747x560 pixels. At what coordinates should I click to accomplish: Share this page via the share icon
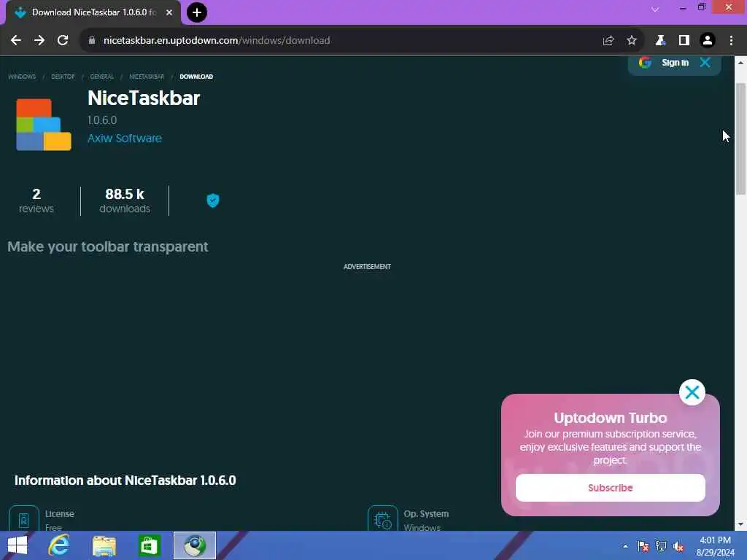coord(608,41)
